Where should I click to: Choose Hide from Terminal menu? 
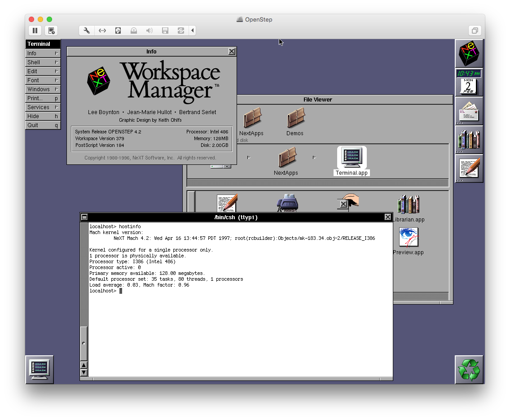[43, 116]
